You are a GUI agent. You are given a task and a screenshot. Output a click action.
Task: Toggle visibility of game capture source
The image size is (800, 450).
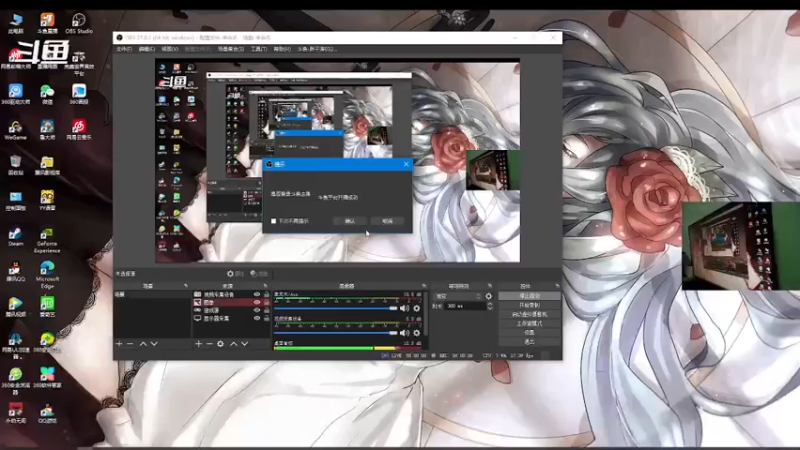pos(257,310)
